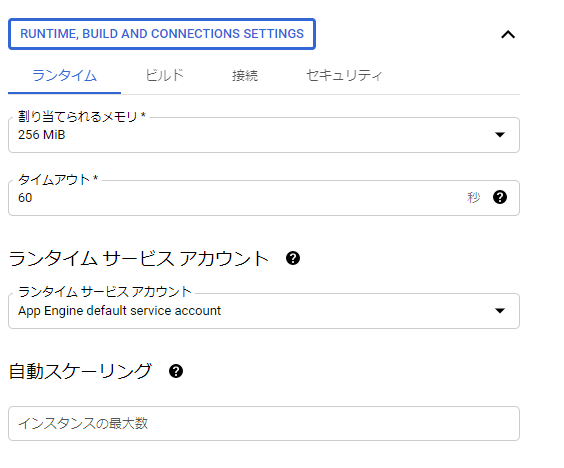Click dropdown arrow of service account field

(x=500, y=310)
